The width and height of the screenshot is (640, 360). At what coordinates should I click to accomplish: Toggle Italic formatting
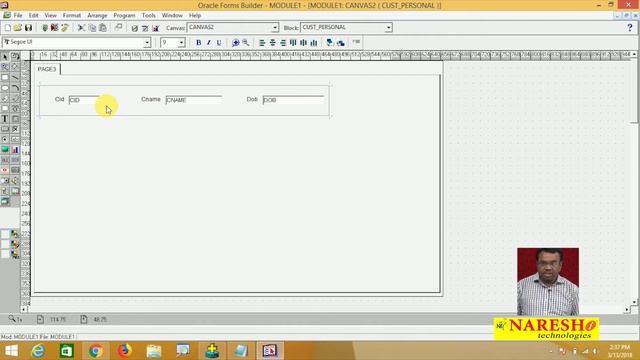tap(209, 42)
